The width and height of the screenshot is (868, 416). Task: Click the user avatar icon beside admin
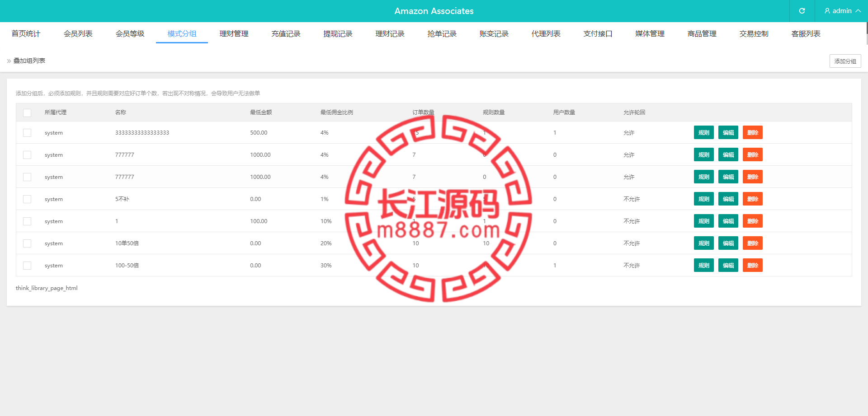(827, 11)
